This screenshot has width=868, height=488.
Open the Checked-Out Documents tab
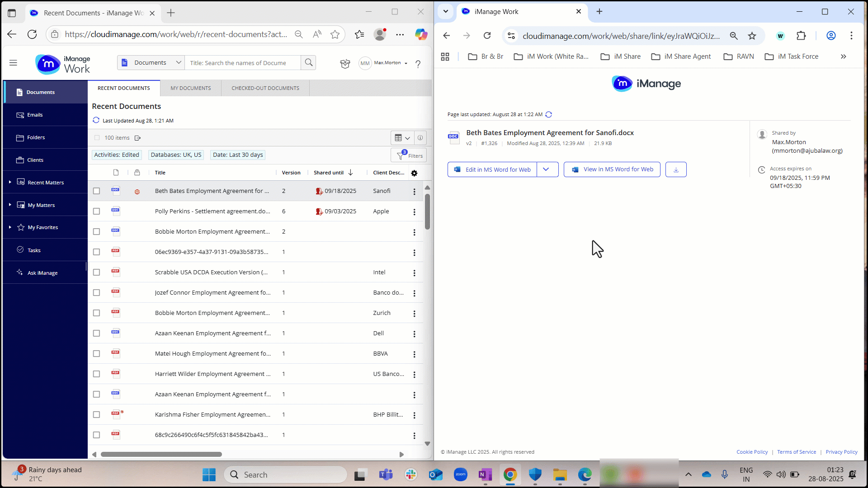point(265,88)
